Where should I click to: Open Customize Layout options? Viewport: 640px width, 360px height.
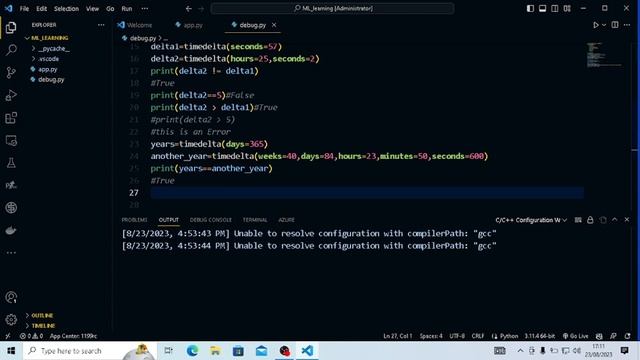coord(567,8)
